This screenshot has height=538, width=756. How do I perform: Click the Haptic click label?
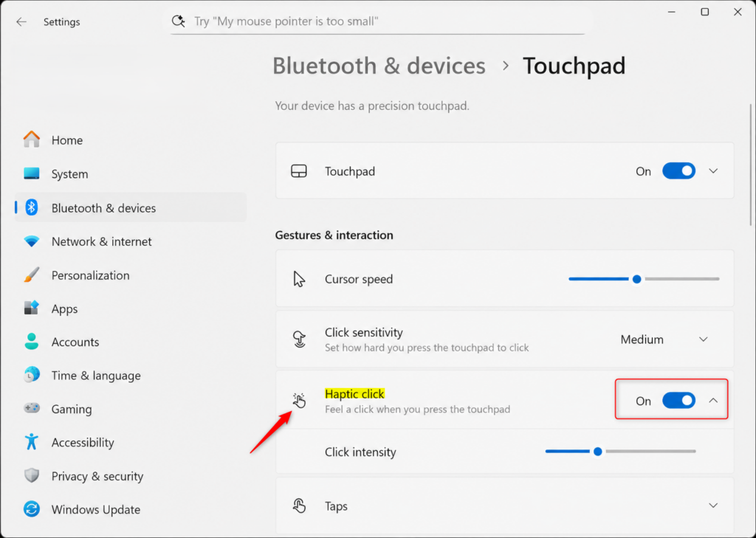pos(354,394)
